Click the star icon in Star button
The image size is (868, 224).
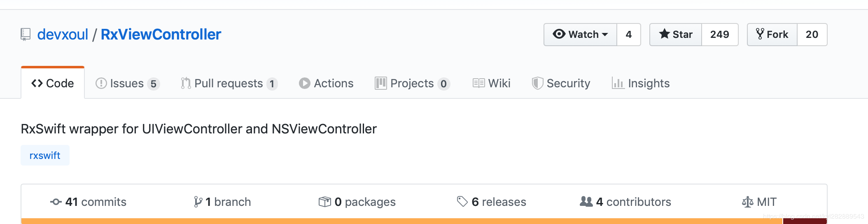point(664,34)
